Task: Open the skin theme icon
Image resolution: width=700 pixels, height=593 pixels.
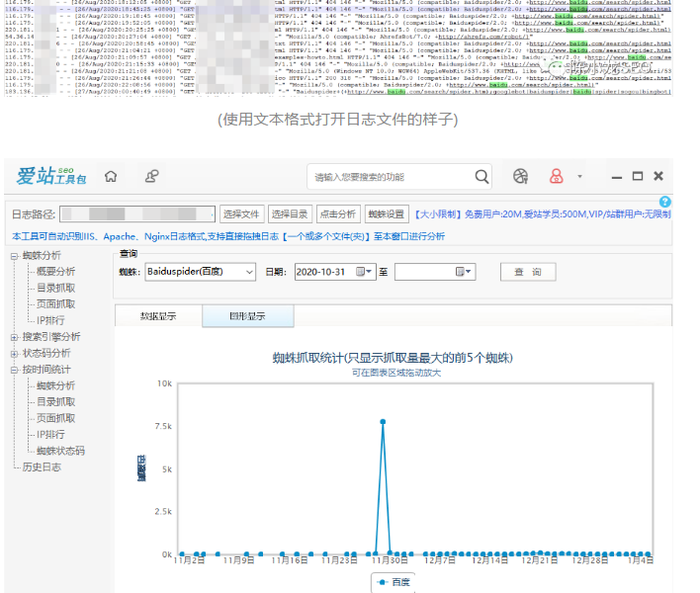Action: (x=520, y=176)
